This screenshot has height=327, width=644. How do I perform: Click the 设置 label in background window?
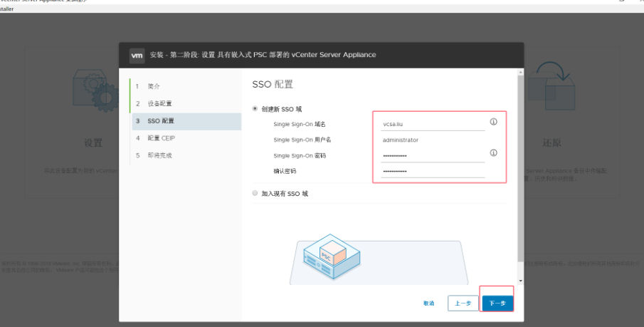[x=93, y=142]
